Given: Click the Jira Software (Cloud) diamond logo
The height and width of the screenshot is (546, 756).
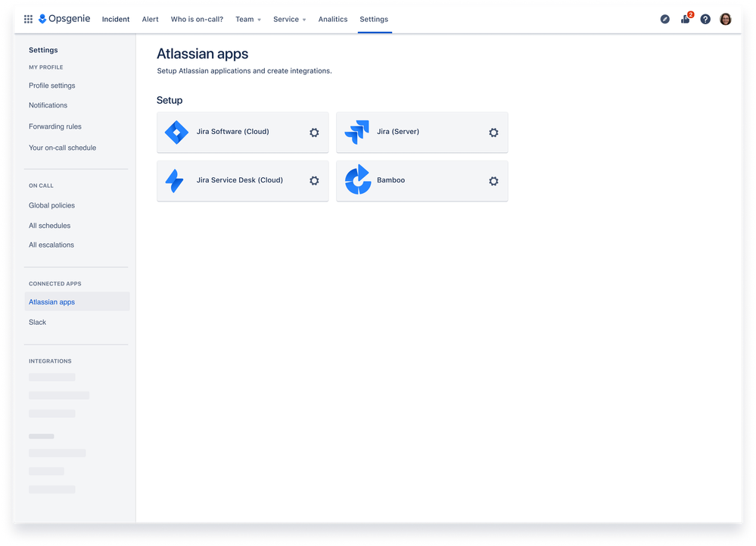Looking at the screenshot, I should [176, 133].
